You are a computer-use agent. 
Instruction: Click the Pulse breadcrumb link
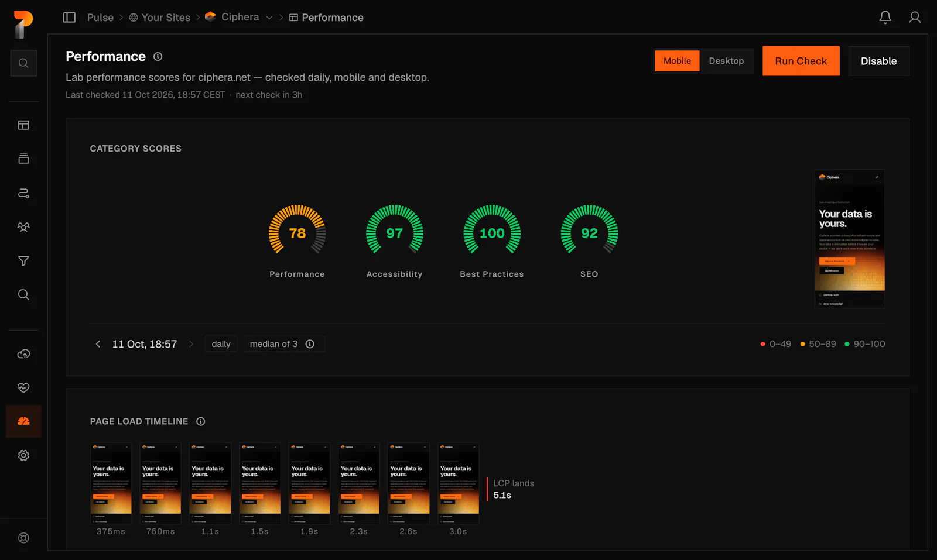tap(100, 18)
